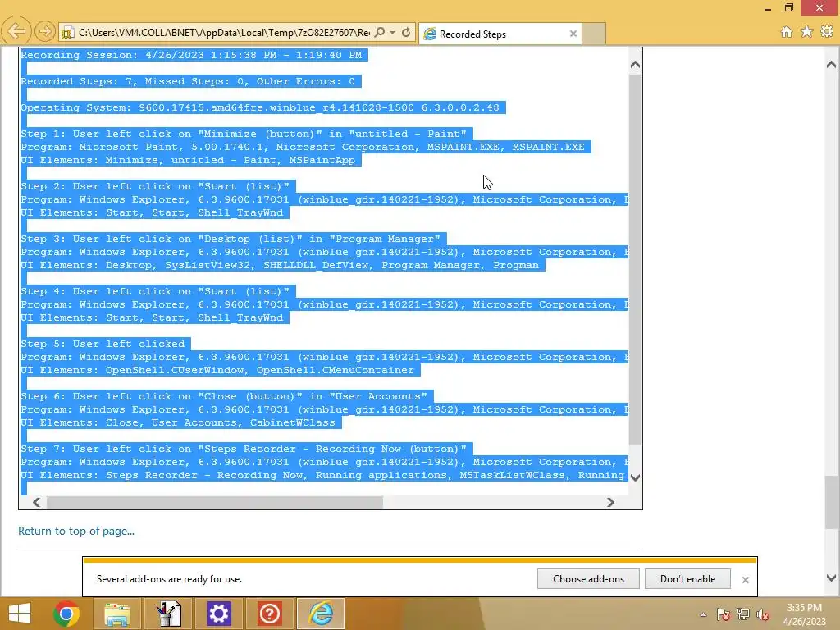Click the page scroll-up arrow
Image resolution: width=840 pixels, height=630 pixels.
[832, 65]
